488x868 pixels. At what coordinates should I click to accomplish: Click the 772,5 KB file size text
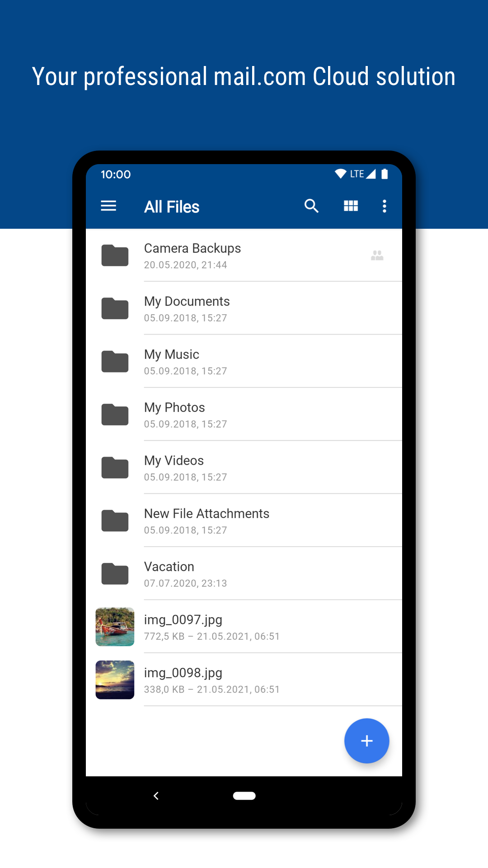tap(164, 637)
